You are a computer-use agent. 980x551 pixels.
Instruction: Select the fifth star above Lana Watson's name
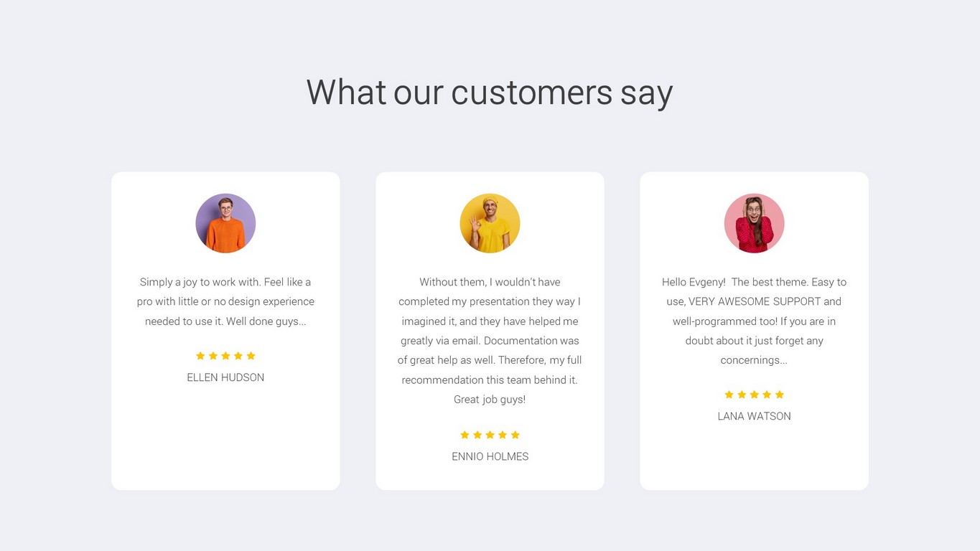coord(780,395)
